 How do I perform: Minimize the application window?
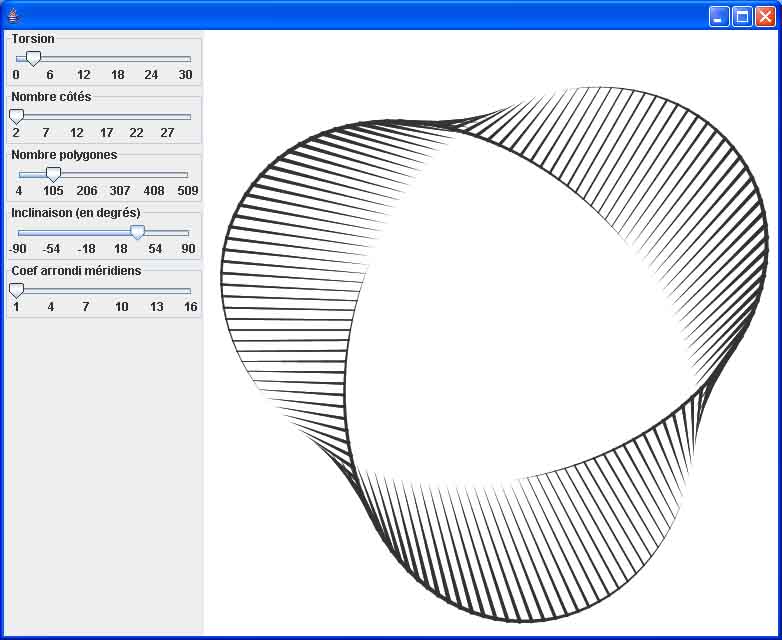[x=719, y=16]
